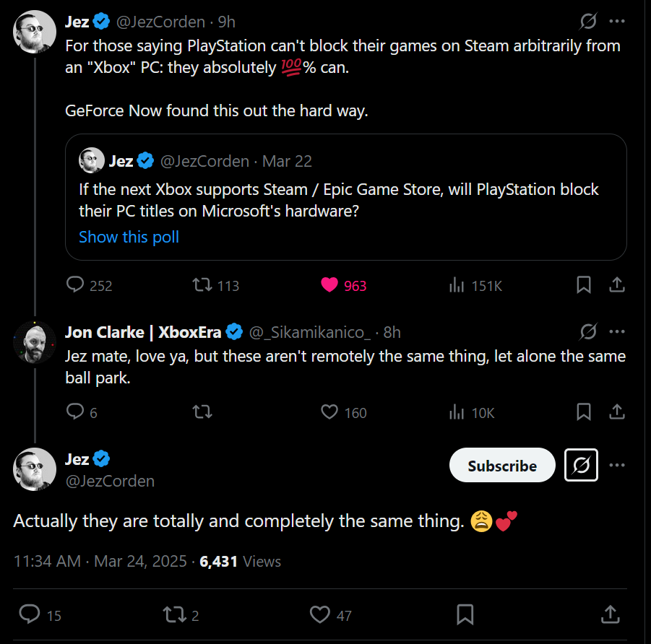Show this poll link in quoted tweet
This screenshot has width=651, height=644.
tap(129, 237)
